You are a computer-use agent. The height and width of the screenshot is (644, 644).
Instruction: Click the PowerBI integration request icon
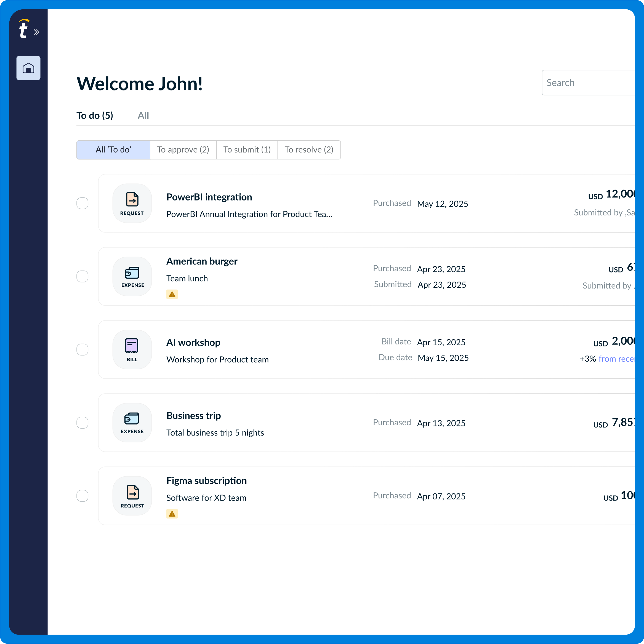(x=132, y=203)
